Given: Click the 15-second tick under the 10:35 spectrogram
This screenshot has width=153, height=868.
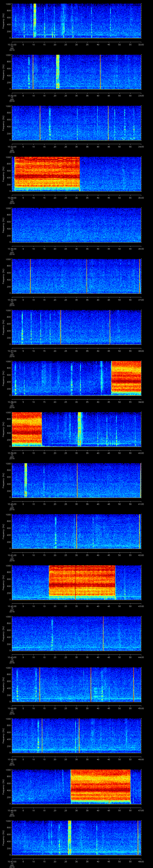Looking at the screenshot, I should click(x=44, y=249).
